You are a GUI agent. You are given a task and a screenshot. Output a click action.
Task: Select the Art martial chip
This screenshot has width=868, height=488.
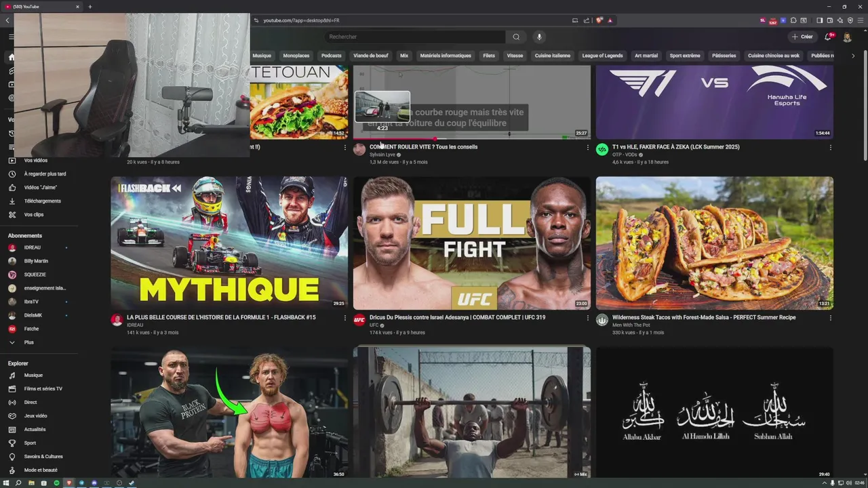click(646, 56)
